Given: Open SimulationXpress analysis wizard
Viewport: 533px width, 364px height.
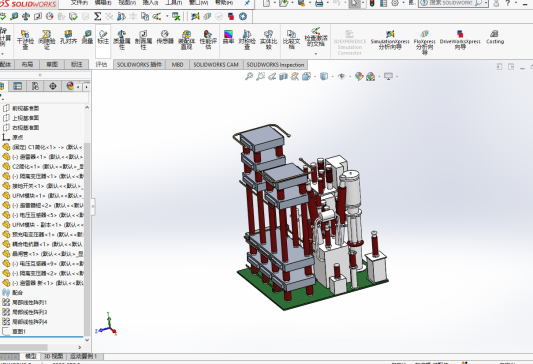Looking at the screenshot, I should click(390, 39).
